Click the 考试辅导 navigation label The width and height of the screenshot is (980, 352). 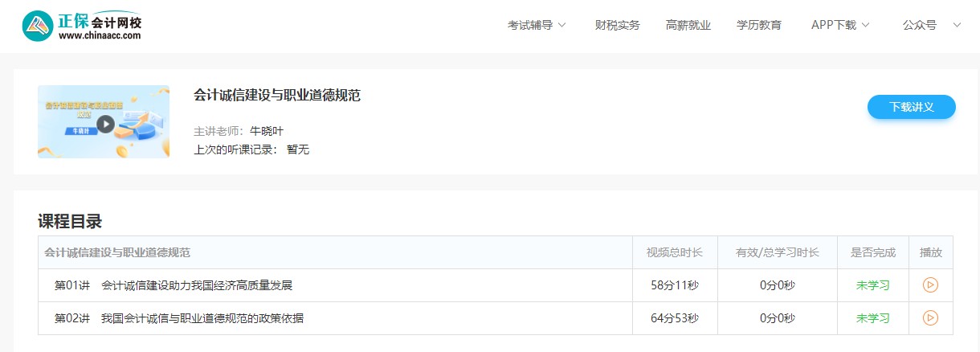529,25
